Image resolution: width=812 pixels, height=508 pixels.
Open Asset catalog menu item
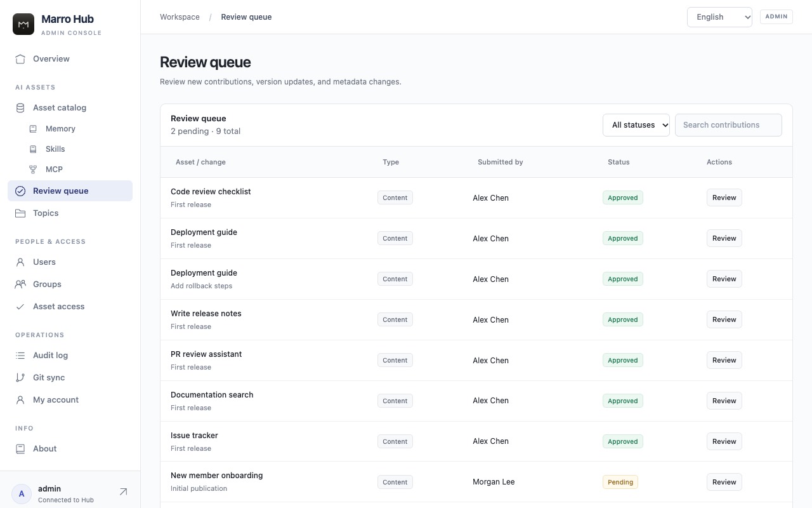point(70,108)
